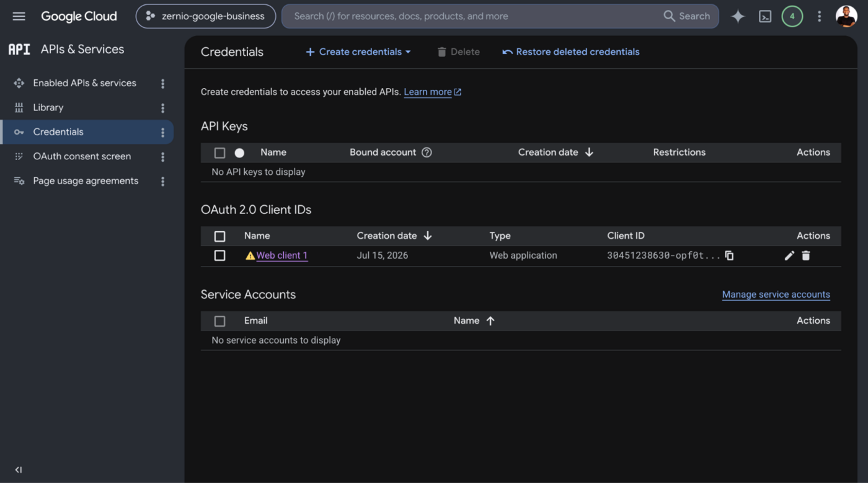Open more options for Page usage agreements
868x483 pixels.
click(162, 181)
